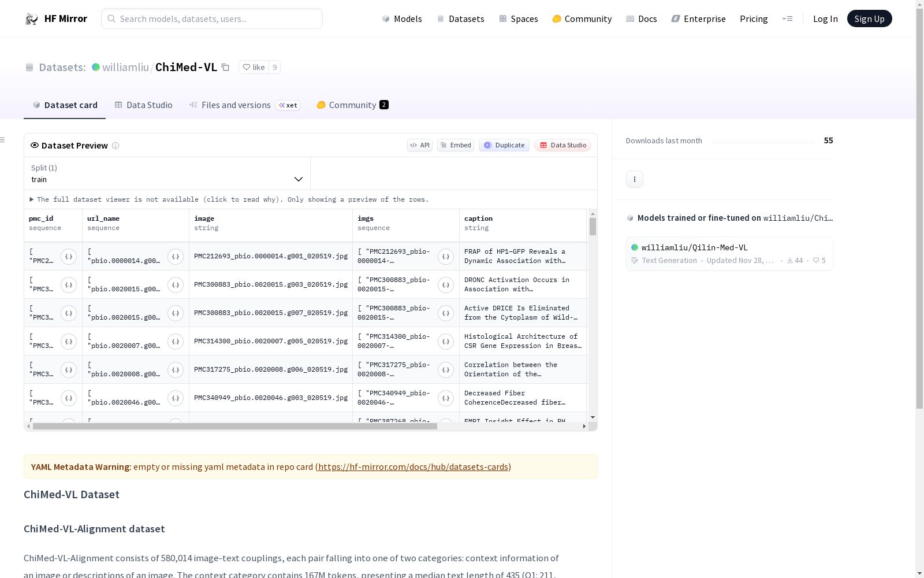
Task: Click the HF Mirror logo icon
Action: [31, 19]
